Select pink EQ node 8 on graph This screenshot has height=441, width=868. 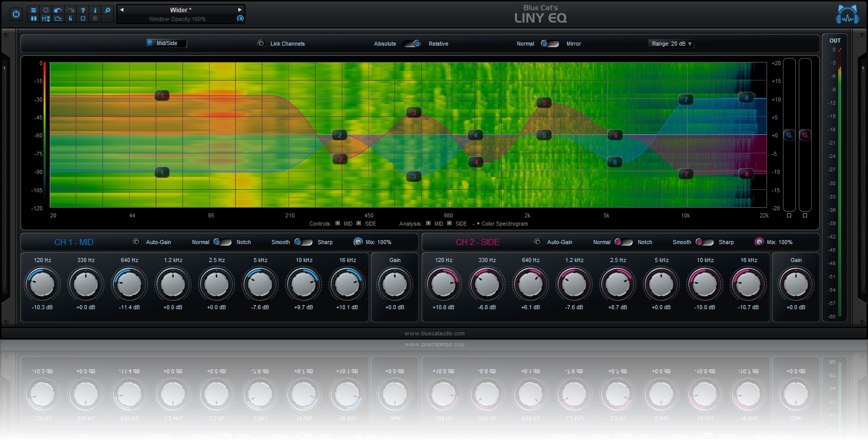[x=747, y=174]
